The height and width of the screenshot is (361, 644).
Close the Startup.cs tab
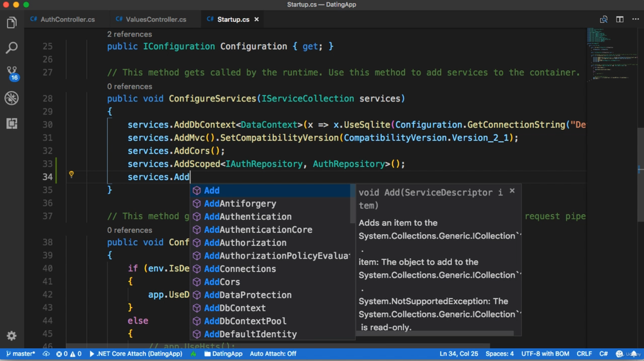tap(256, 19)
